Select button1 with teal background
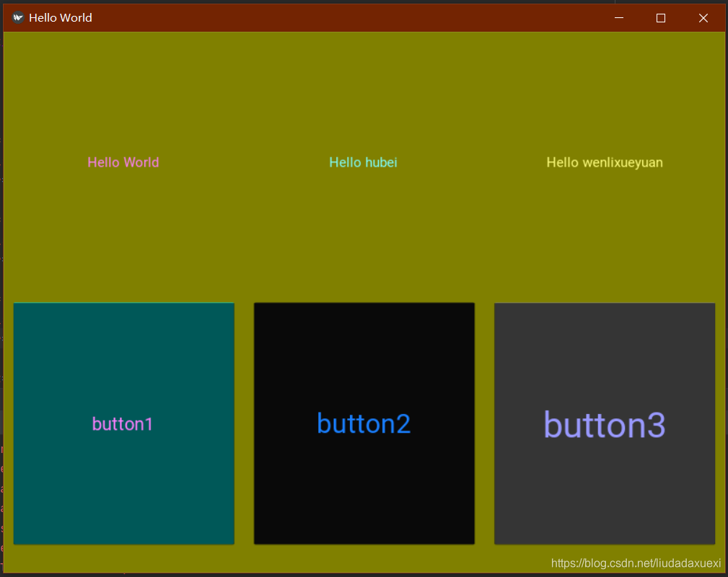Screen dimensions: 728x577 (x=123, y=423)
